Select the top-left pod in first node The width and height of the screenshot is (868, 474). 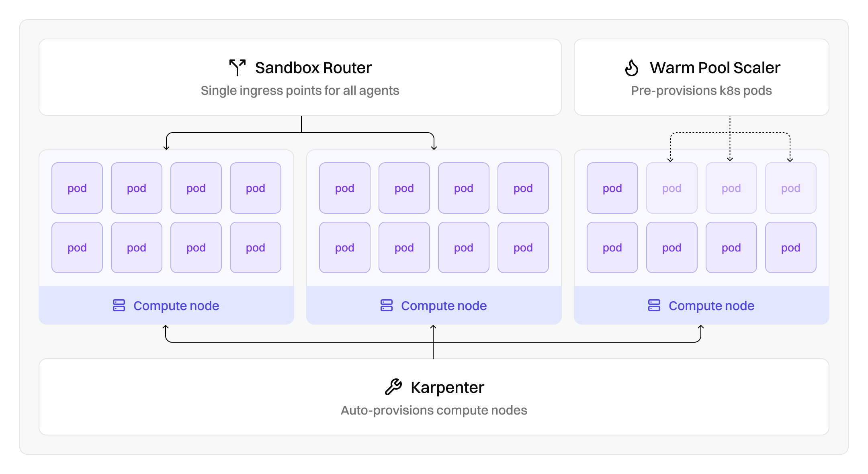coord(77,188)
